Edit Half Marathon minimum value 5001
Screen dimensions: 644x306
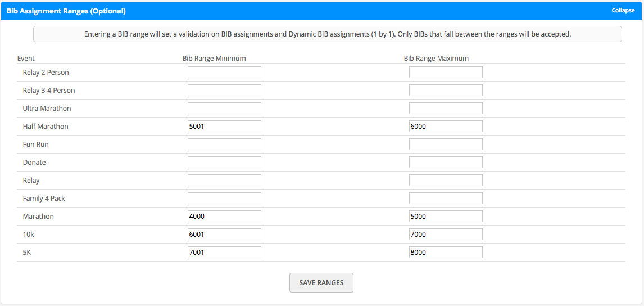click(x=224, y=126)
